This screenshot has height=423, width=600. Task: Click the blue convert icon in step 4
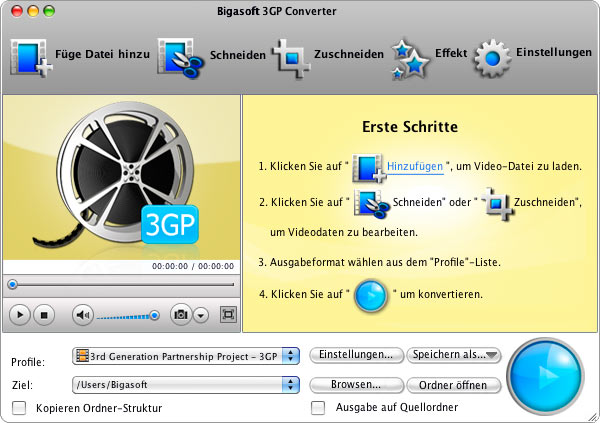click(370, 296)
